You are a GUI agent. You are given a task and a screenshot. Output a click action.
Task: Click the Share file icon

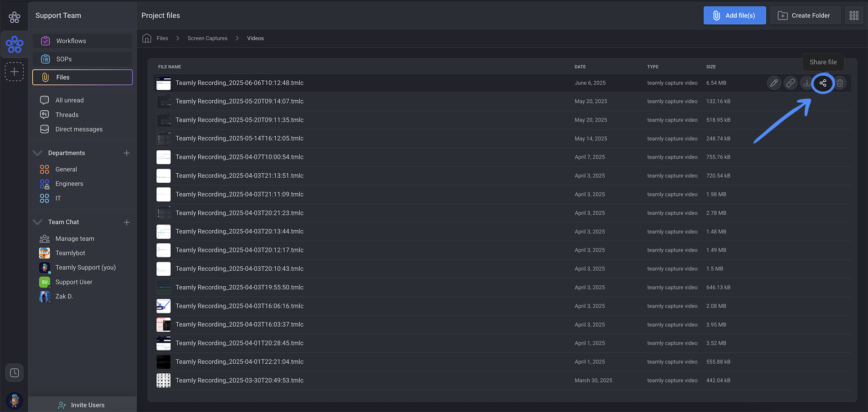tap(823, 83)
